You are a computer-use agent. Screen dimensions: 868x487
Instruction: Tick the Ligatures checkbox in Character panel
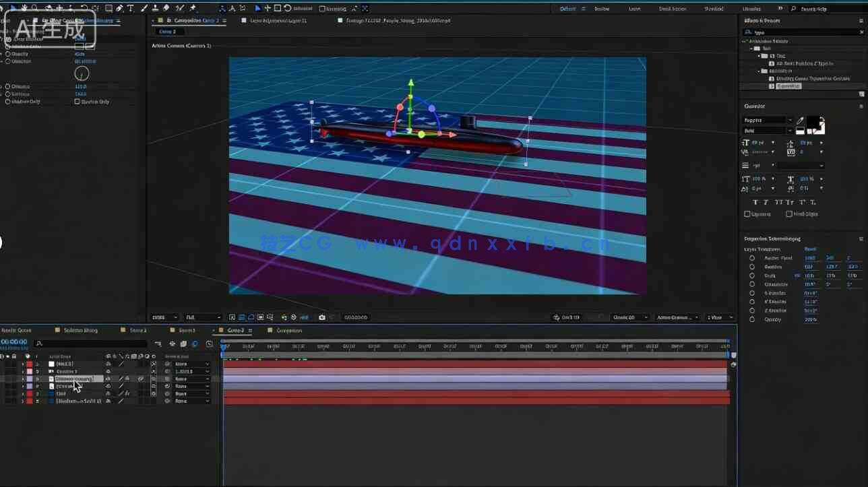(x=747, y=214)
